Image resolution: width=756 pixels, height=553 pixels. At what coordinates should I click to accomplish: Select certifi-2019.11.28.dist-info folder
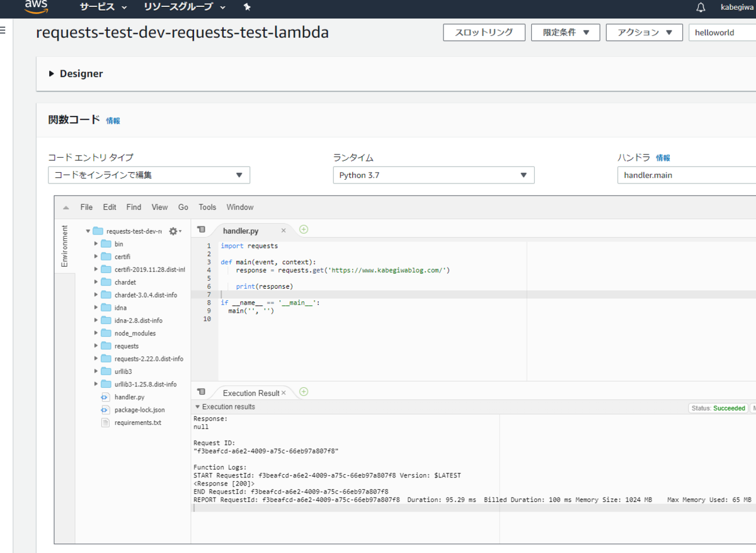coord(150,269)
